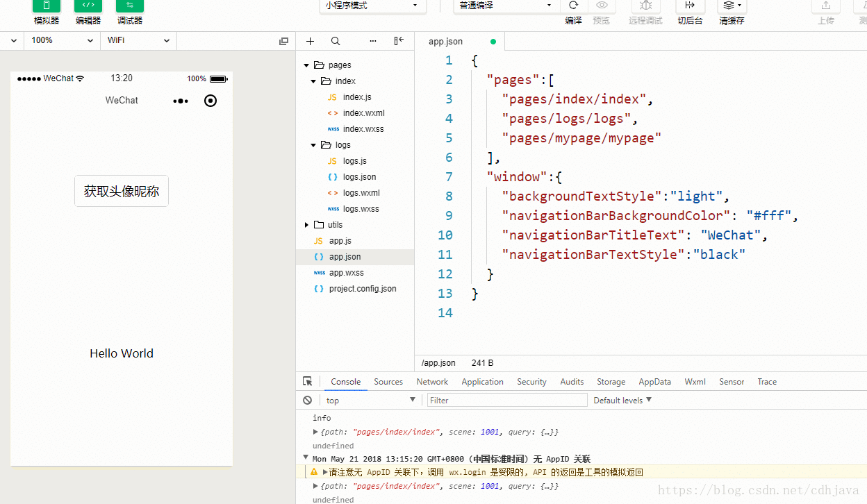The height and width of the screenshot is (504, 867).
Task: Click the inspect element icon
Action: (308, 381)
